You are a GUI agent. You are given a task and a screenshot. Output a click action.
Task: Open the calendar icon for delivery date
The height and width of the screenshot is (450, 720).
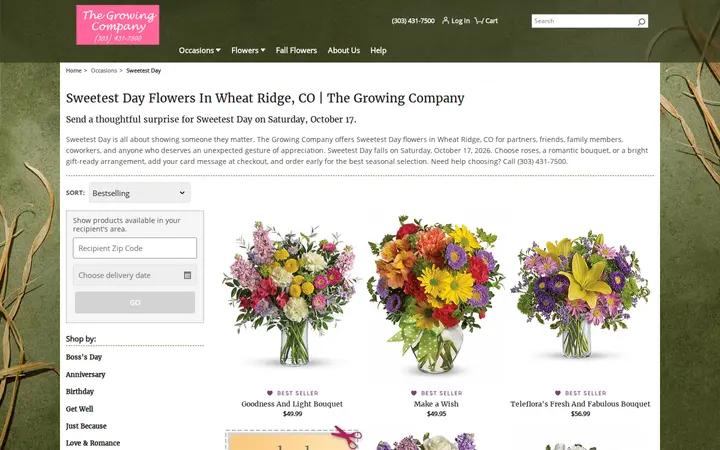pos(187,275)
